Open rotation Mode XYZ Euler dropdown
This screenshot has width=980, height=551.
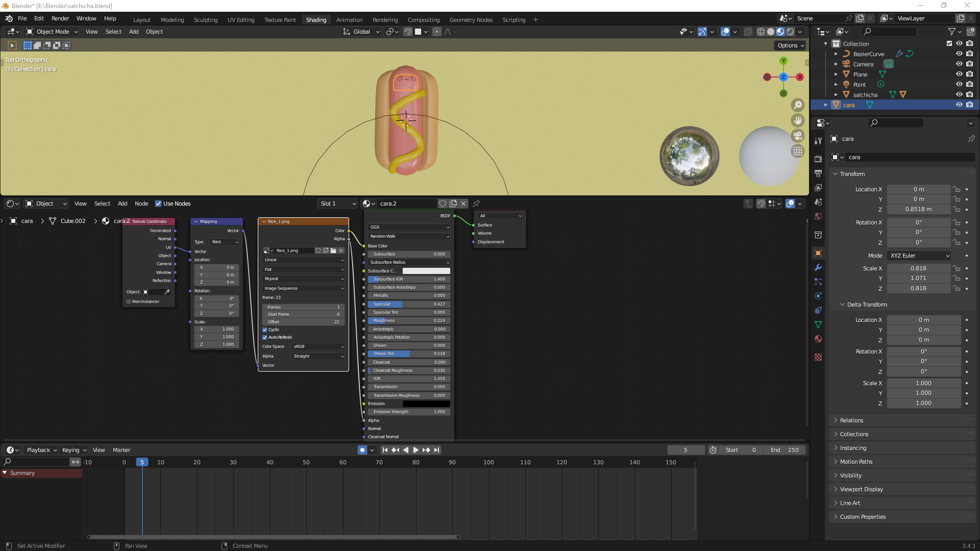(x=919, y=256)
